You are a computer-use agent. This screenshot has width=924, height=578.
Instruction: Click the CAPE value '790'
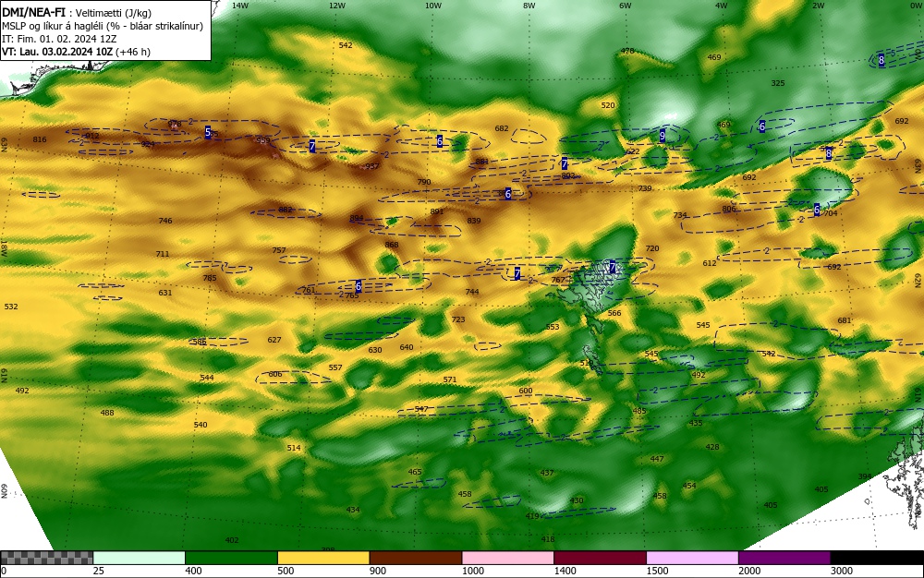tap(424, 183)
